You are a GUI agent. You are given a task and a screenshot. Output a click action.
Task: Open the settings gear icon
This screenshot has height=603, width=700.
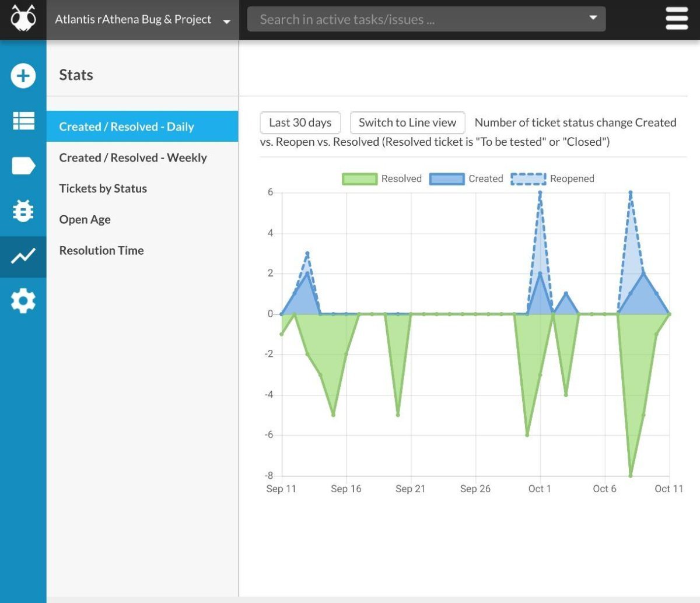point(23,301)
